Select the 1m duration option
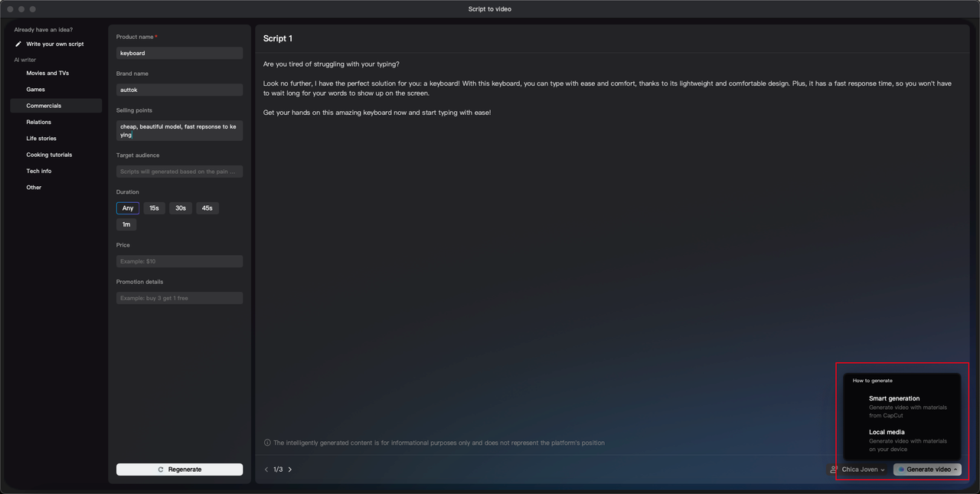Viewport: 980px width, 494px height. tap(126, 224)
